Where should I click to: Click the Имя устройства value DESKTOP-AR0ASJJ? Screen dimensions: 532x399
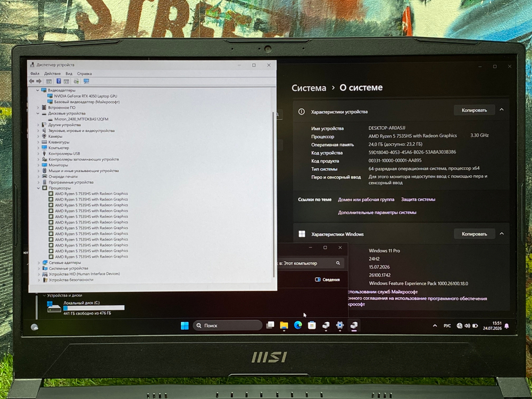pos(387,128)
